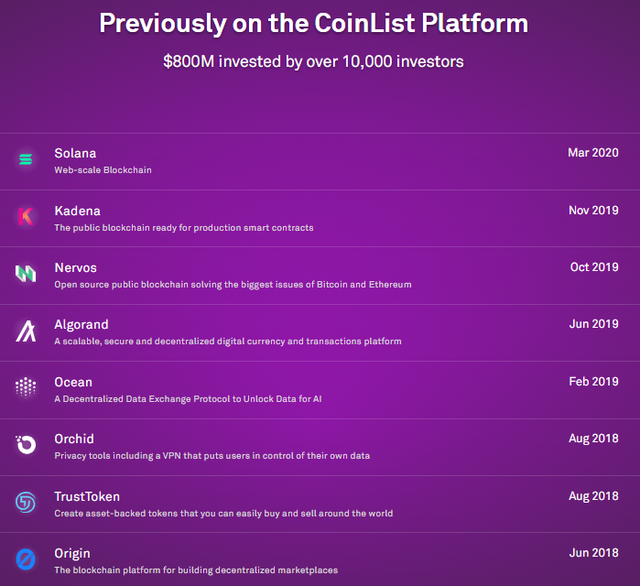
Task: Select the Nervos logo icon
Action: [x=26, y=273]
